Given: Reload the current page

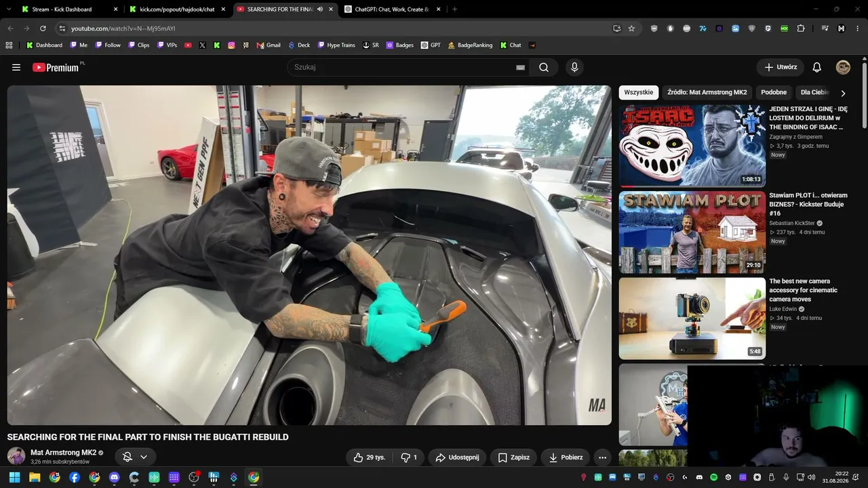Looking at the screenshot, I should (43, 28).
